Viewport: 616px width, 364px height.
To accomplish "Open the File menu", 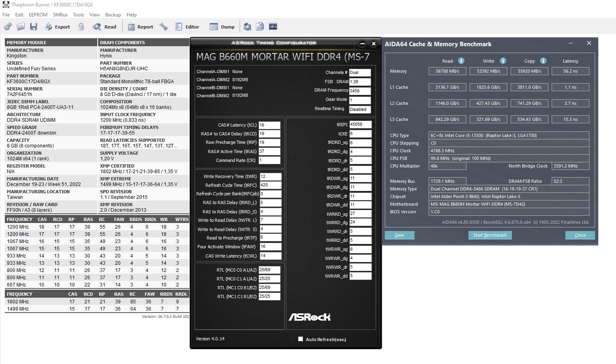I will click(x=6, y=15).
